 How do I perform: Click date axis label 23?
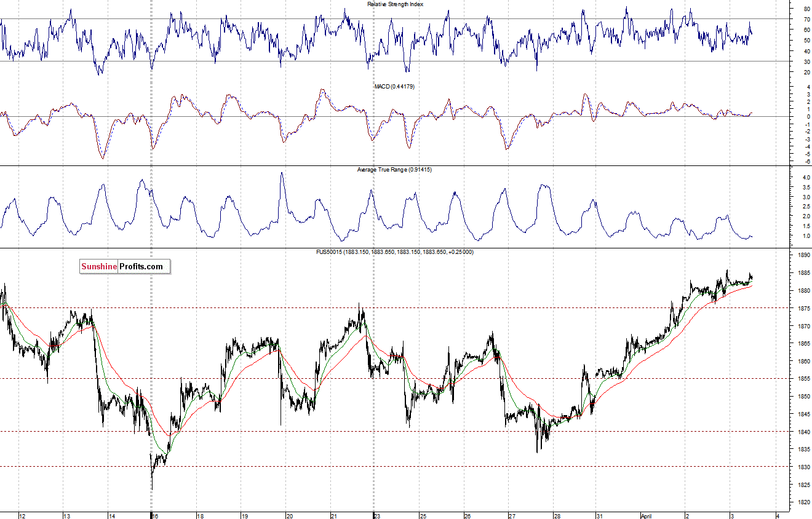[x=378, y=515]
